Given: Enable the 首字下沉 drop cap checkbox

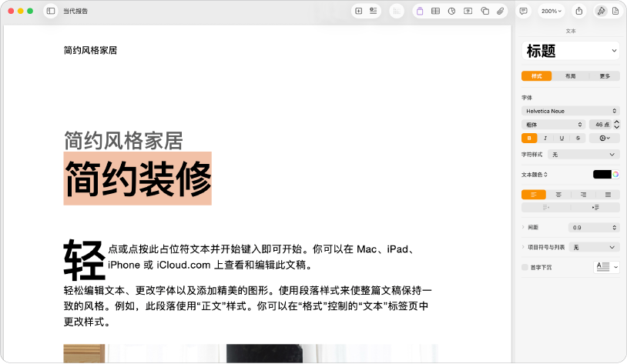Looking at the screenshot, I should [x=525, y=267].
